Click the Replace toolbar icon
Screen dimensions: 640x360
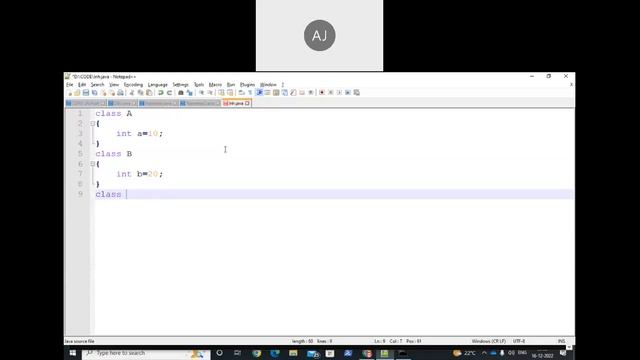[x=189, y=93]
